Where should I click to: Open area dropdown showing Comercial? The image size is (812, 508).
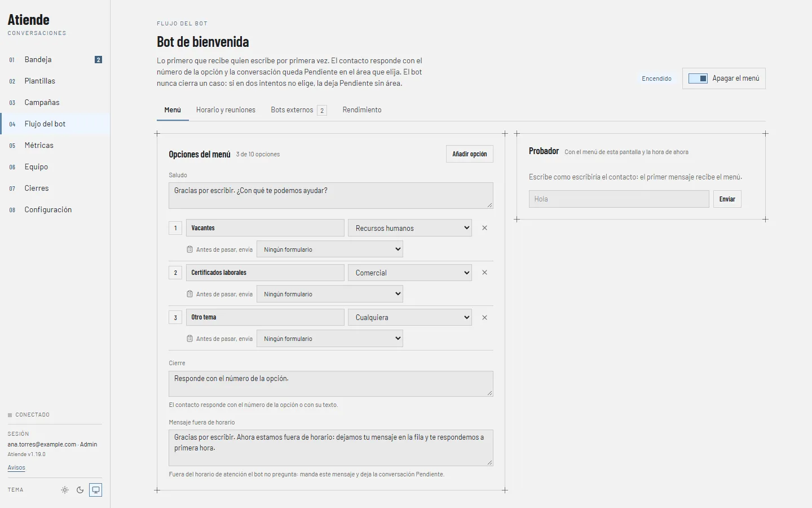[410, 273]
